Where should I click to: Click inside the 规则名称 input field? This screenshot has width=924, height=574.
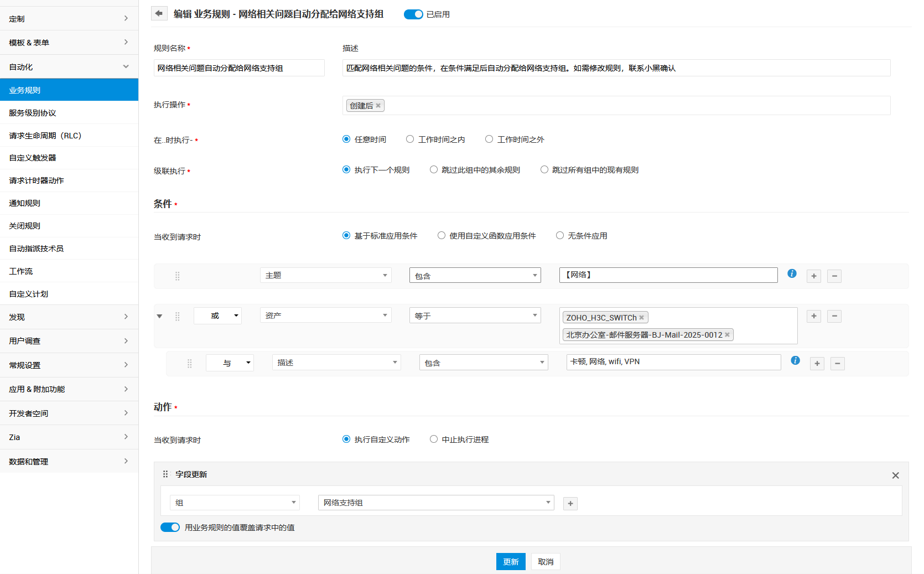coord(239,68)
